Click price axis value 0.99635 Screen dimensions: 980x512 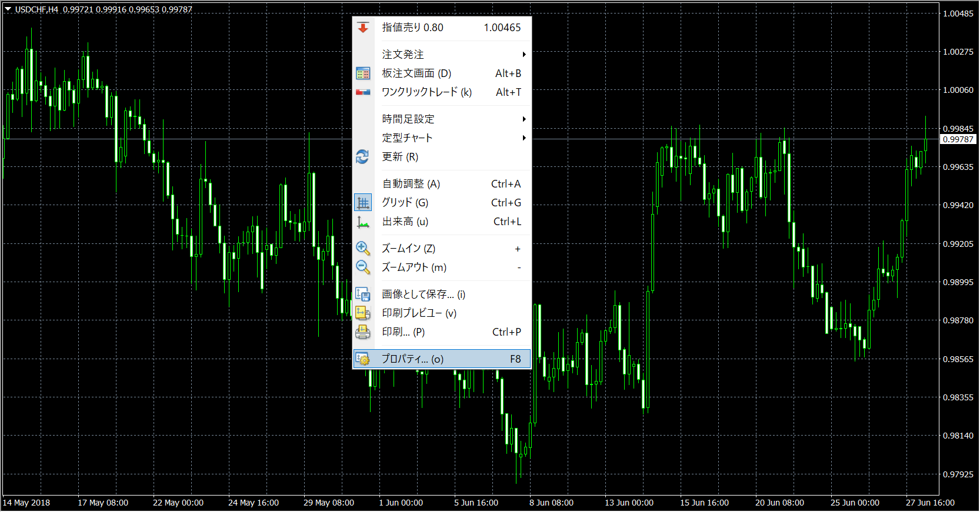[958, 167]
